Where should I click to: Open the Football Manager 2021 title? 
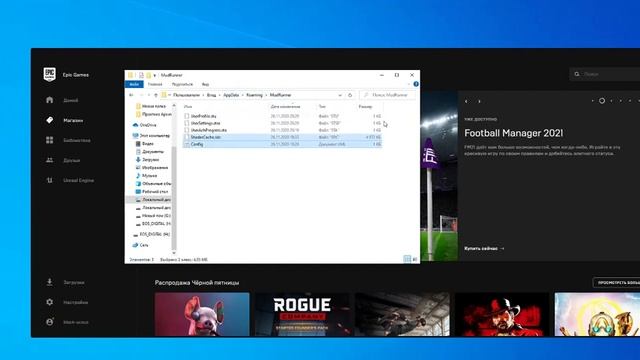(x=513, y=133)
